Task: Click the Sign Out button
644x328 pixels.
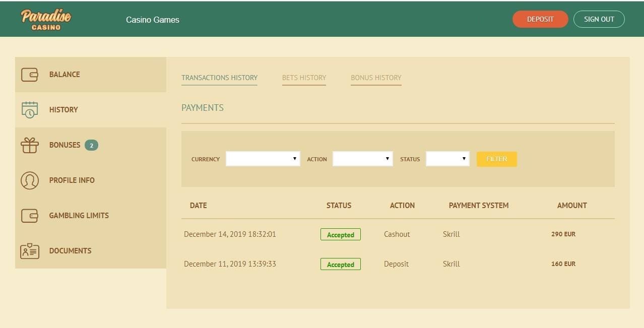Action: point(599,19)
